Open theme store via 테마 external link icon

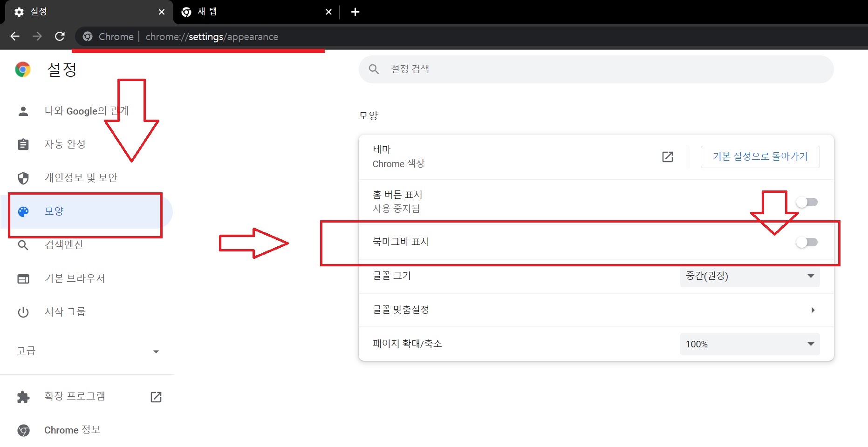click(668, 157)
